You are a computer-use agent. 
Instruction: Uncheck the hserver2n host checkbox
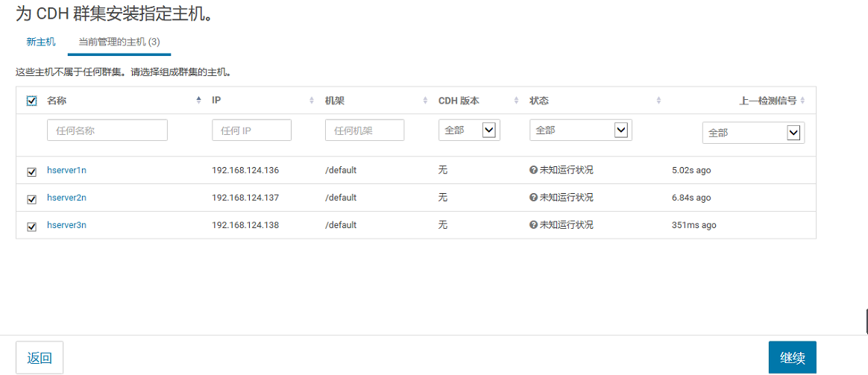click(31, 199)
